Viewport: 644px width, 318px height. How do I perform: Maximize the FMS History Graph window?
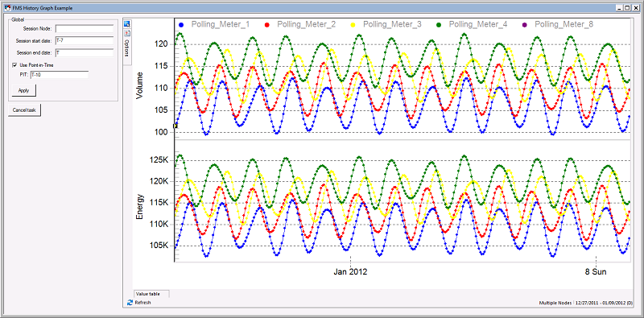click(x=627, y=7)
